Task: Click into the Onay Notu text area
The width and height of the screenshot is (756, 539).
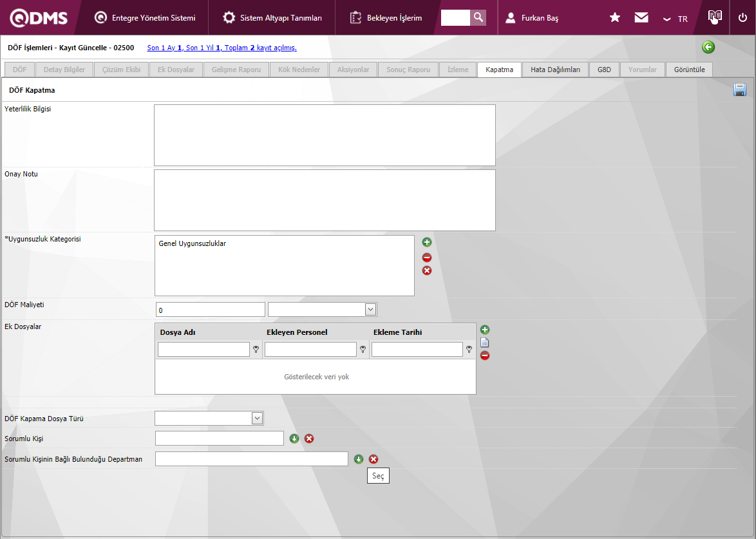Action: pos(325,200)
